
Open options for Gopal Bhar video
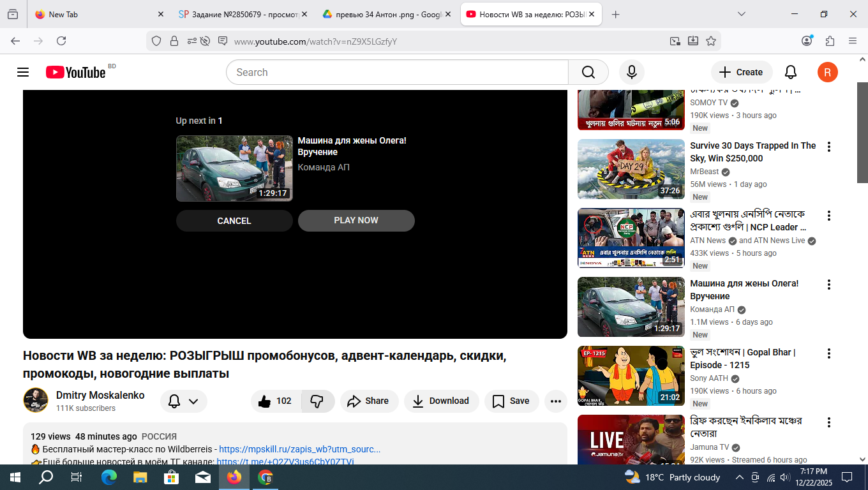[x=829, y=353]
